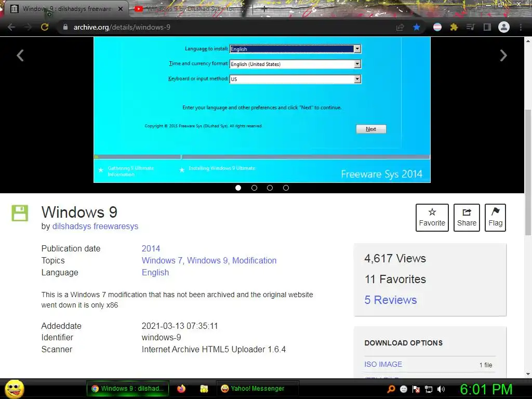Select Chrome Windows 9 taskbar button
Viewport: 532px width, 399px height.
click(128, 389)
